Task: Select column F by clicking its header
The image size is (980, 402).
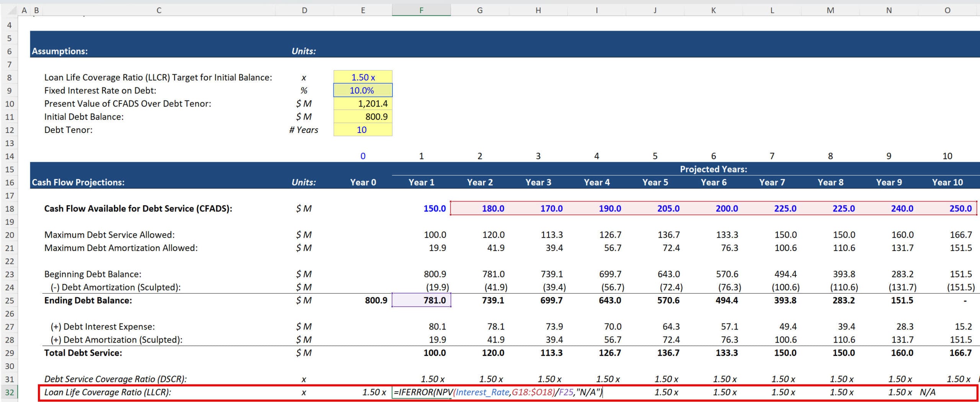Action: [421, 10]
